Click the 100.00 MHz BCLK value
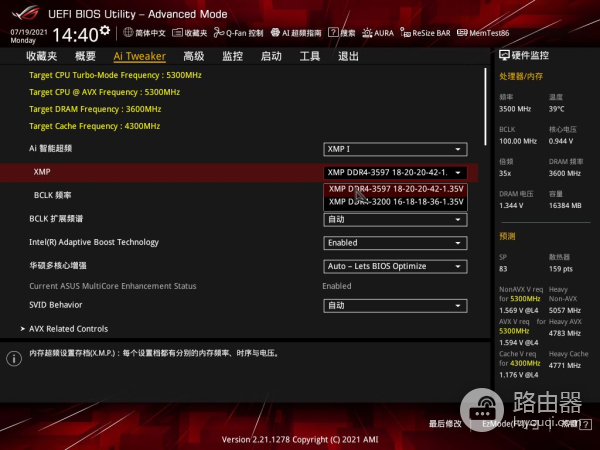600x450 pixels. tap(518, 141)
